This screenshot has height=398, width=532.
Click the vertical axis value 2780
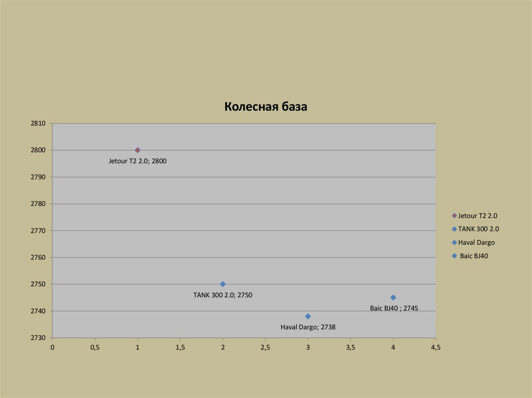coord(38,204)
